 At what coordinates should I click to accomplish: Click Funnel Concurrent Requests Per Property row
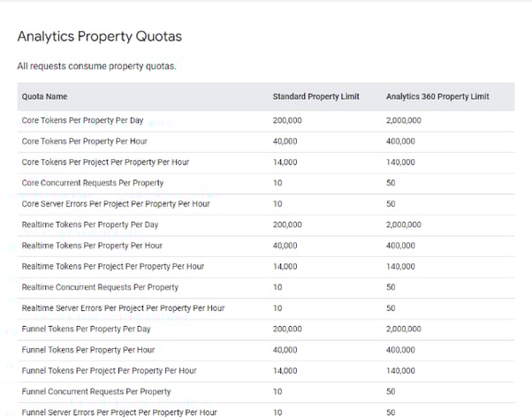[x=96, y=391]
